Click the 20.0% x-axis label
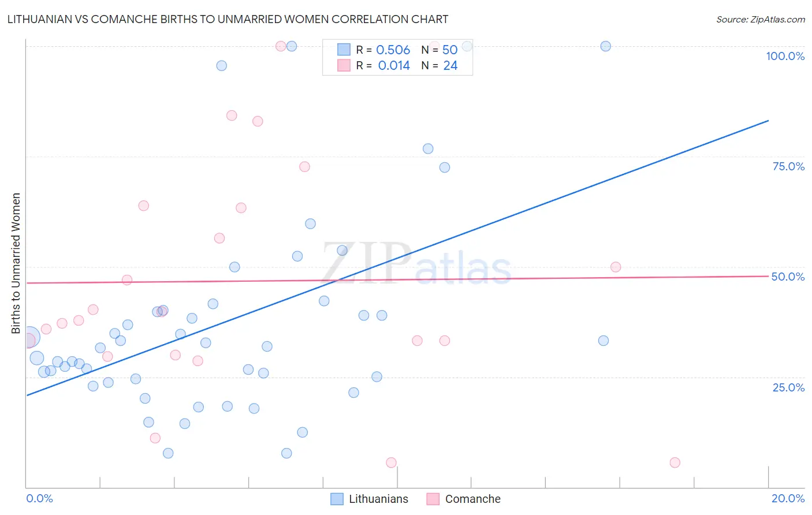This screenshot has width=812, height=515. tap(788, 498)
